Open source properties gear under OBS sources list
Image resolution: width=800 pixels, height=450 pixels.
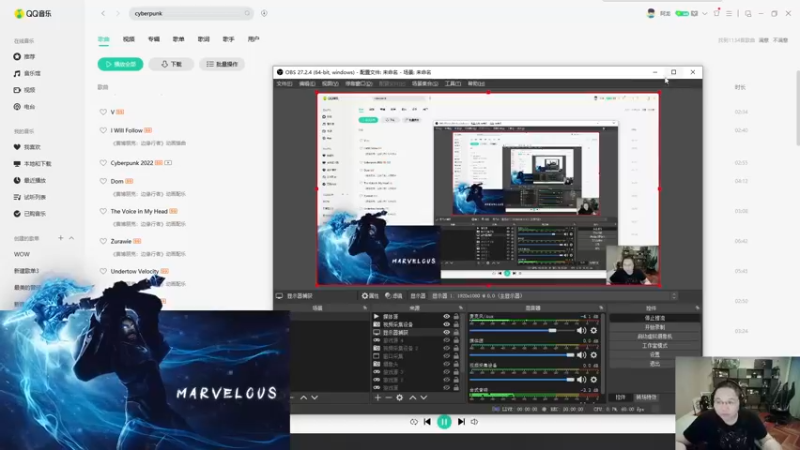tap(399, 397)
